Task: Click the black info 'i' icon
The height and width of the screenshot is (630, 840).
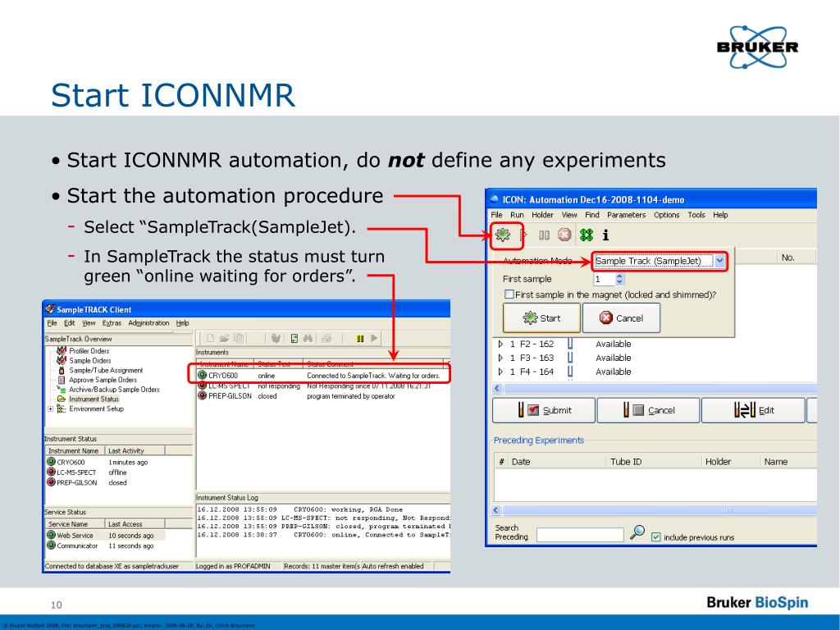Action: coord(605,235)
